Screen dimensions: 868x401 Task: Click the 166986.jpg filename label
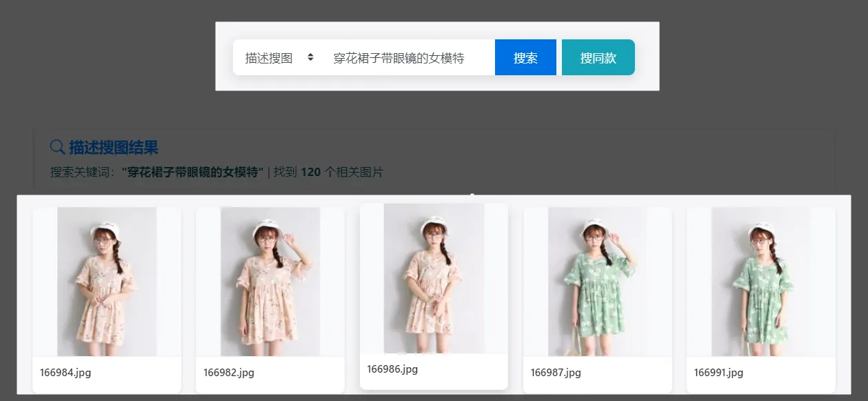[393, 369]
